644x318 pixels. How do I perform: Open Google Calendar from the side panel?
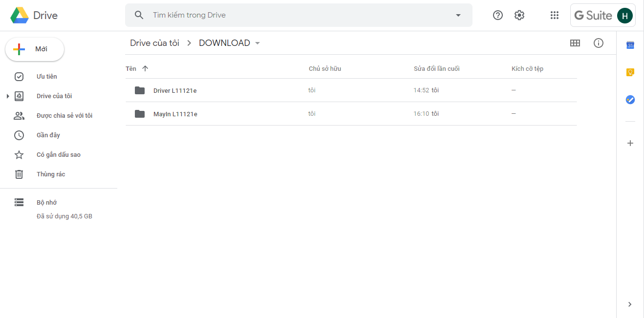630,45
